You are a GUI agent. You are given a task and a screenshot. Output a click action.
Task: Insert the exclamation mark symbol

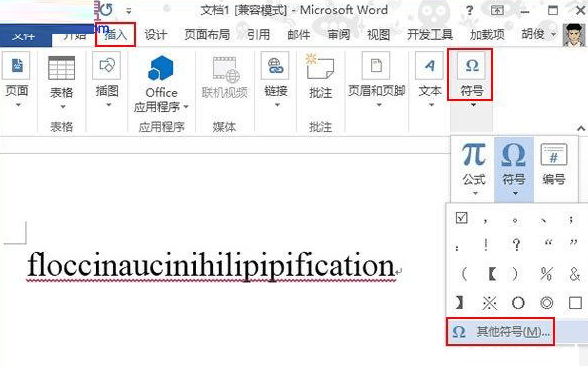[486, 245]
